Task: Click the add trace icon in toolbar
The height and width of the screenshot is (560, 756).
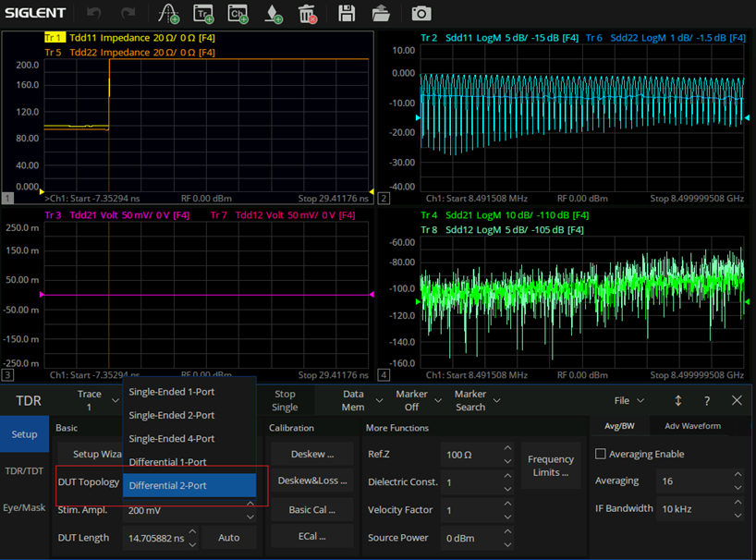Action: [203, 14]
